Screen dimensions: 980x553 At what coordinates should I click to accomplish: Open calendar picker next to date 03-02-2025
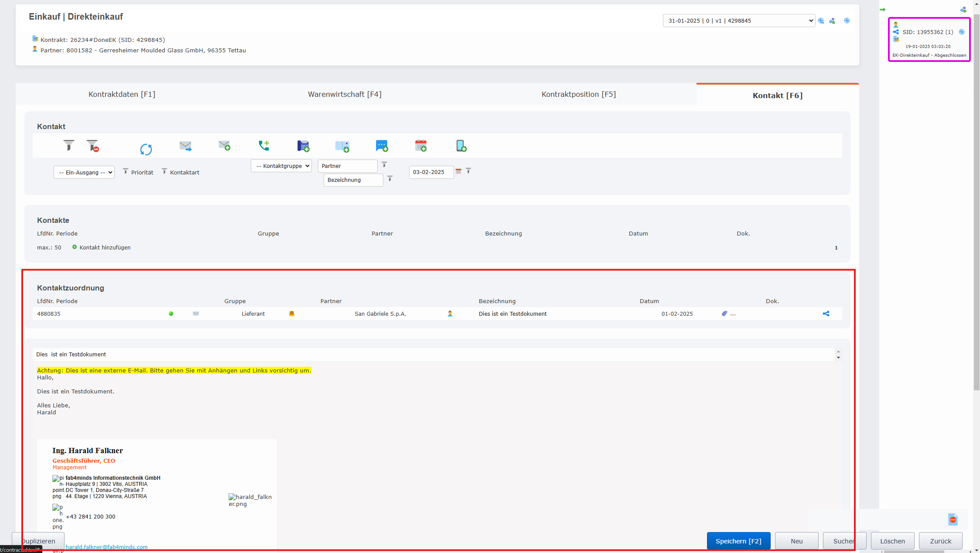coord(458,171)
